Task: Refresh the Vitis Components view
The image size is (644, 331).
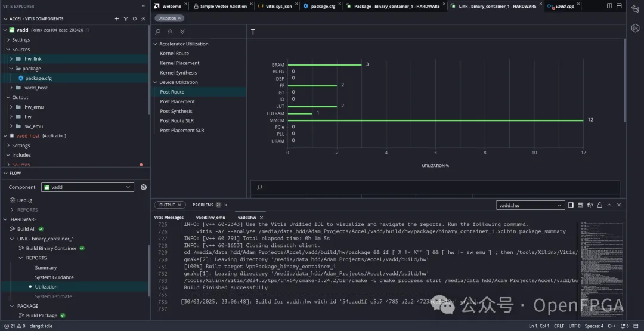Action: click(134, 19)
